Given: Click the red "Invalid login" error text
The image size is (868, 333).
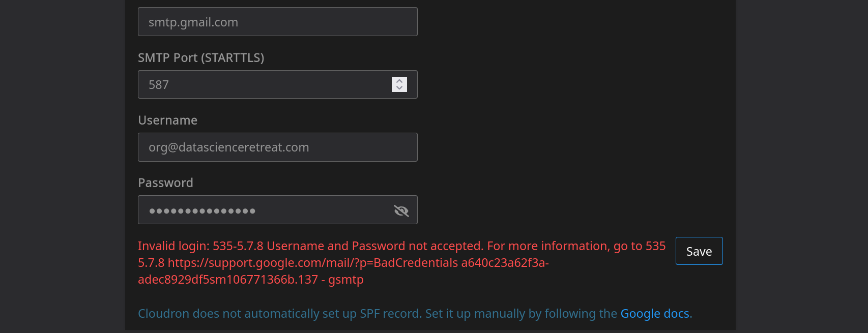Looking at the screenshot, I should pos(173,246).
